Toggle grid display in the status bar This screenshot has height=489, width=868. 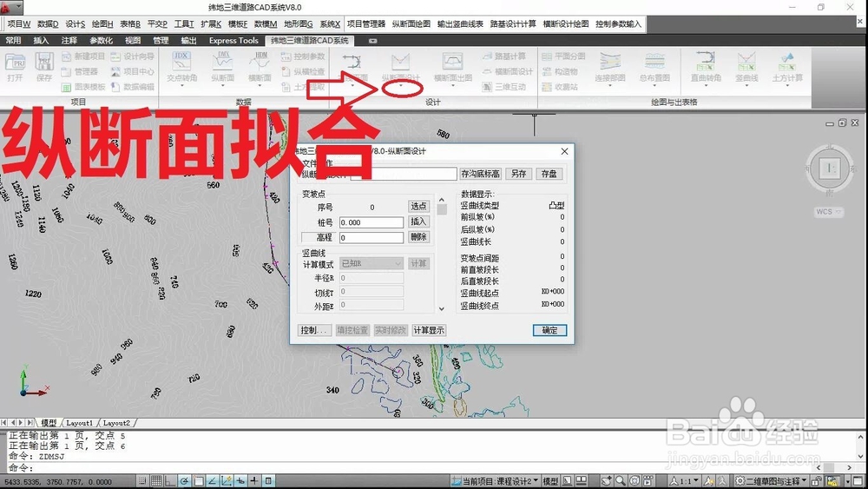[156, 481]
